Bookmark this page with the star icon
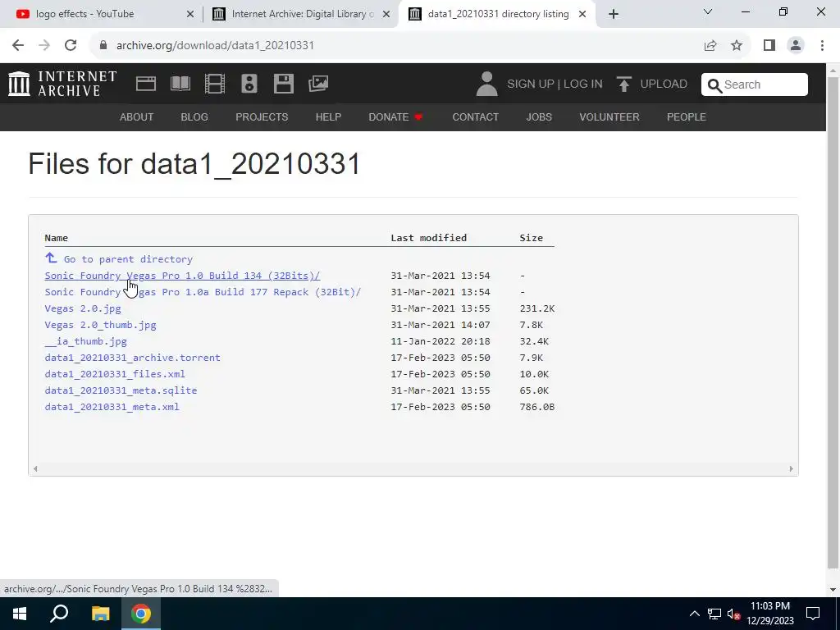Screen dimensions: 840x630 [x=737, y=46]
